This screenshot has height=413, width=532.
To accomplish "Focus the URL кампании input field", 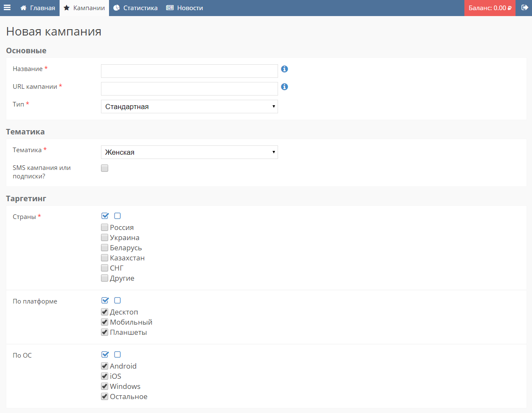I will [189, 89].
